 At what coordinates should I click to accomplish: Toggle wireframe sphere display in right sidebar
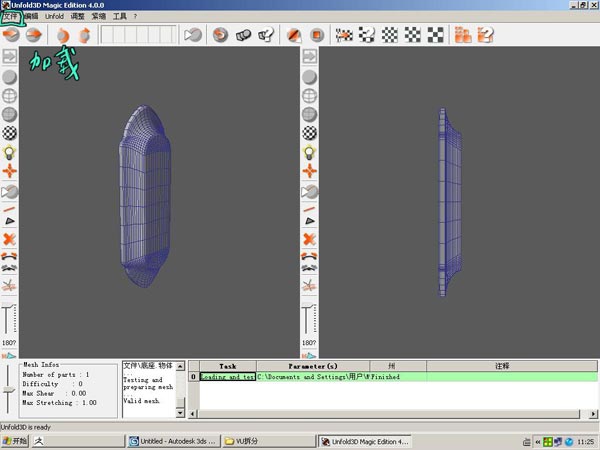coord(310,96)
